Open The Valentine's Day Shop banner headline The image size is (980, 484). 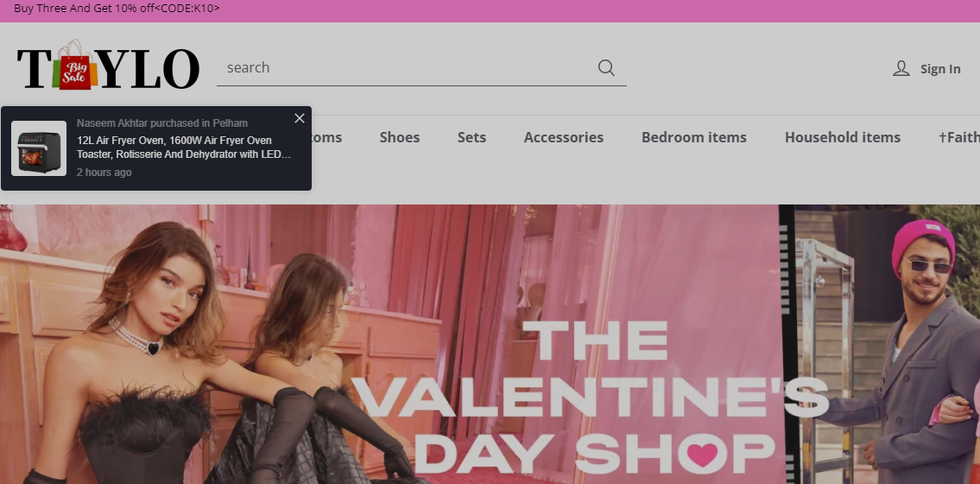(591, 399)
